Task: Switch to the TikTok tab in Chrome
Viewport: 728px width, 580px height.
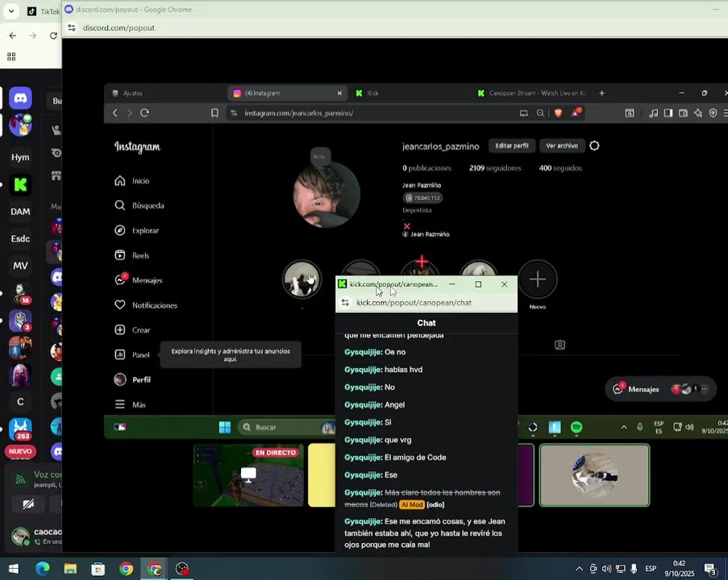Action: [43, 11]
